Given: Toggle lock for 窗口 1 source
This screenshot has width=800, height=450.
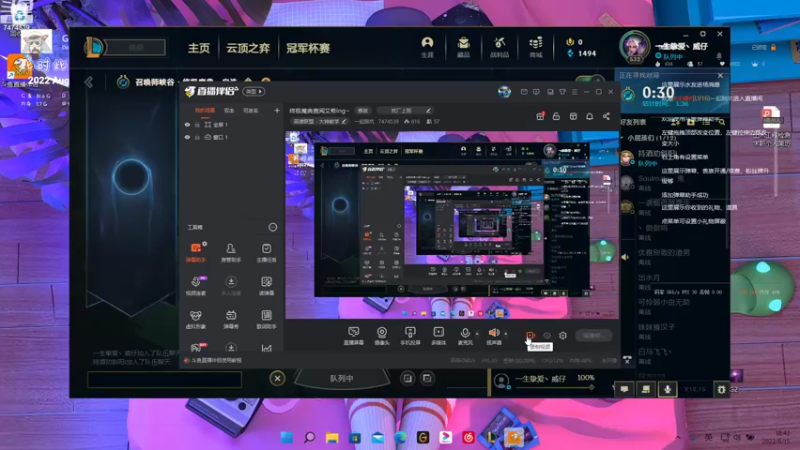Looking at the screenshot, I should pyautogui.click(x=197, y=137).
